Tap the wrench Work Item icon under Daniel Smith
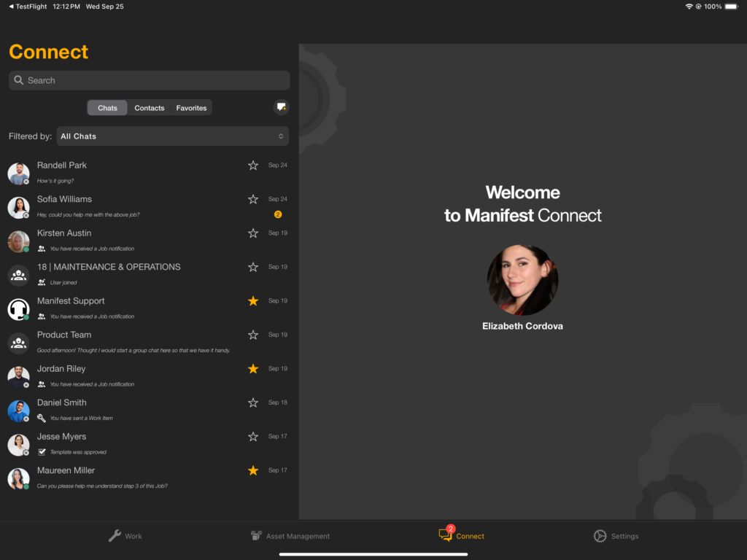 [42, 418]
